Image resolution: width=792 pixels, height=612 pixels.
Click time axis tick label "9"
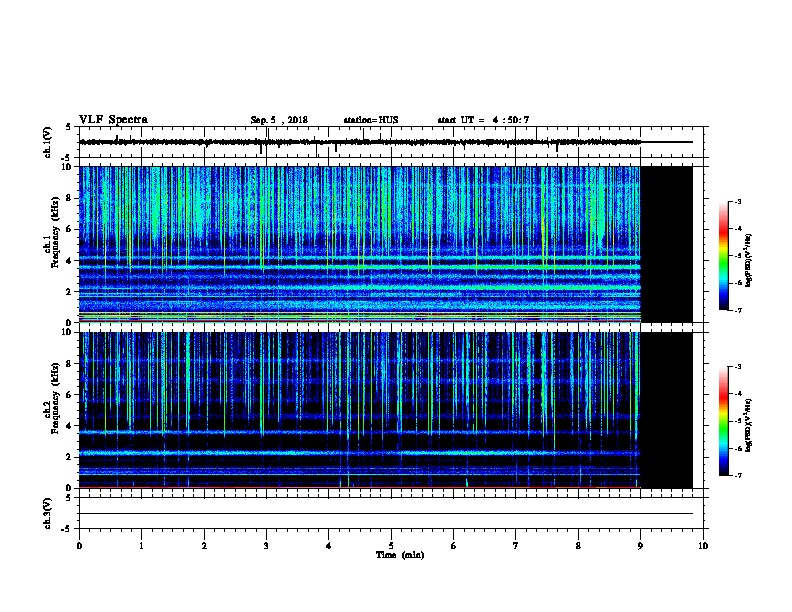(x=640, y=545)
